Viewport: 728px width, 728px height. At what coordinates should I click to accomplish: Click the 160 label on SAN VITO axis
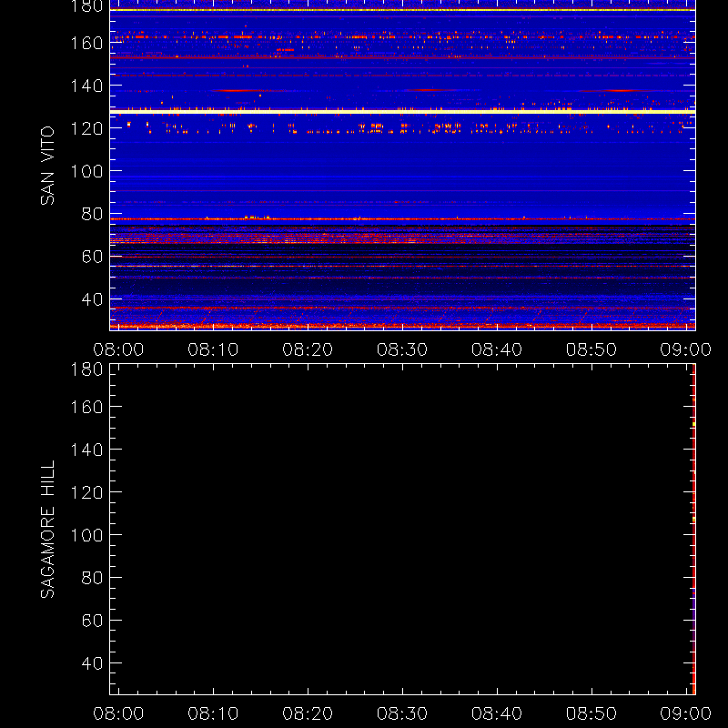86,43
